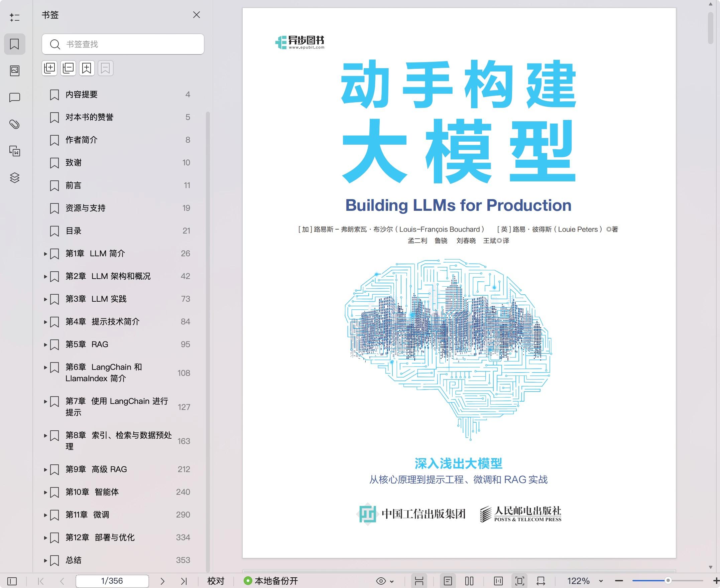Open the thumbnails panel icon

(x=15, y=70)
